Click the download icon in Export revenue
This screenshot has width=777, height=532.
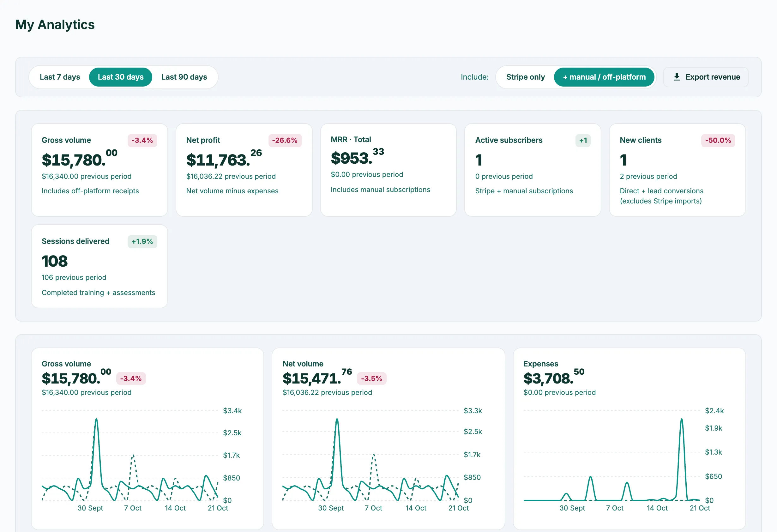677,77
